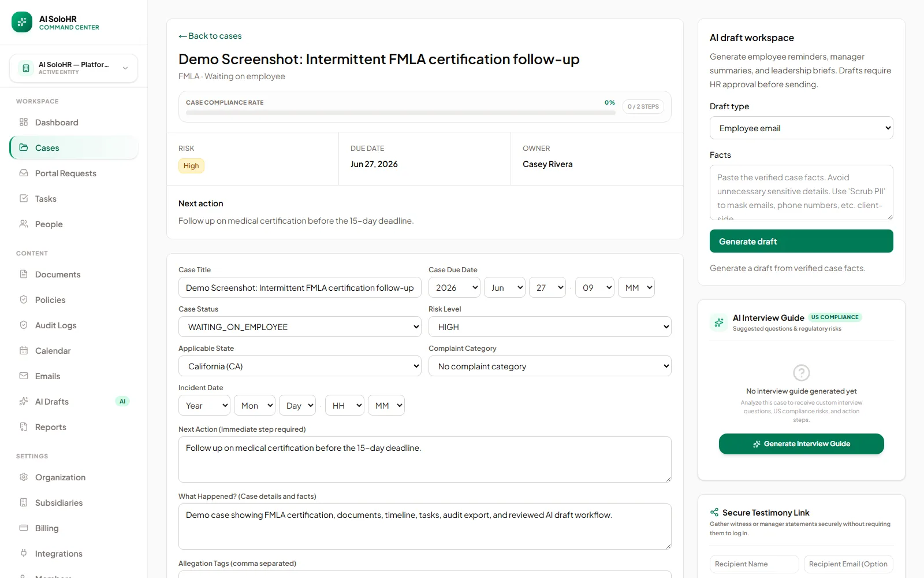Click the AI Interview Guide sparkle icon
Image resolution: width=924 pixels, height=578 pixels.
(x=719, y=323)
